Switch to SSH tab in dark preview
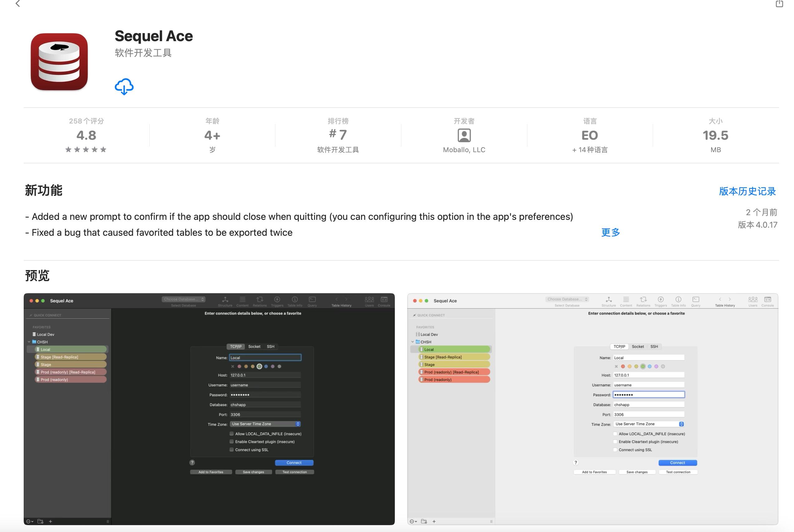The width and height of the screenshot is (794, 532). pos(270,346)
